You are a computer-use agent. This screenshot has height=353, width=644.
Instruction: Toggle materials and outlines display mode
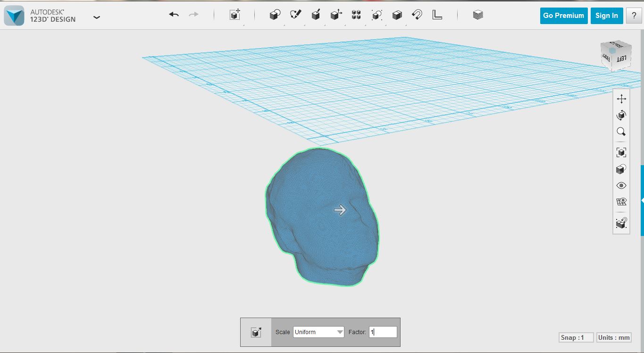(x=621, y=169)
